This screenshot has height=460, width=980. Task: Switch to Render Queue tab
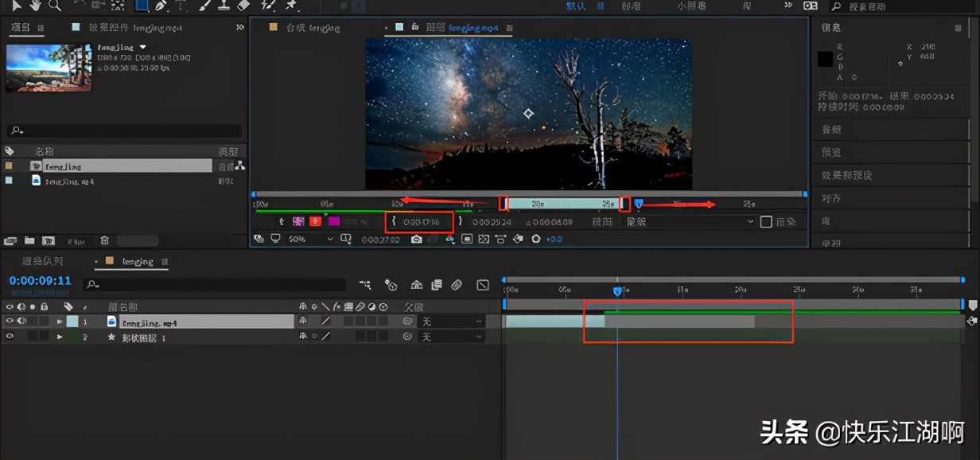pos(43,261)
